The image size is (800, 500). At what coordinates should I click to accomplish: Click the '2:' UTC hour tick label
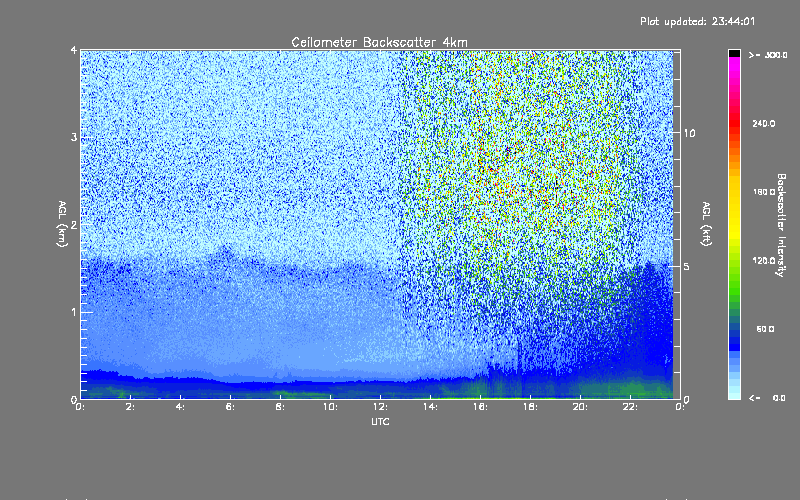click(130, 407)
